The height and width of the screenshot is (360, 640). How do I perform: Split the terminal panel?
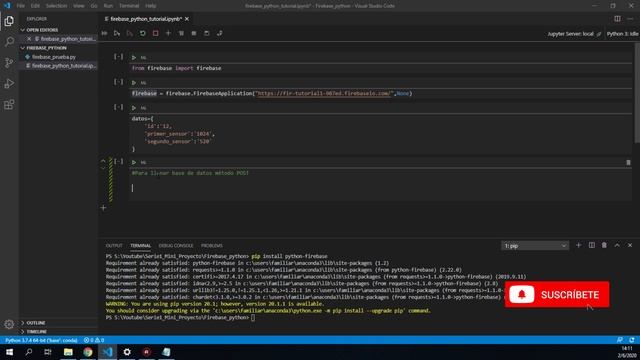coord(591,245)
